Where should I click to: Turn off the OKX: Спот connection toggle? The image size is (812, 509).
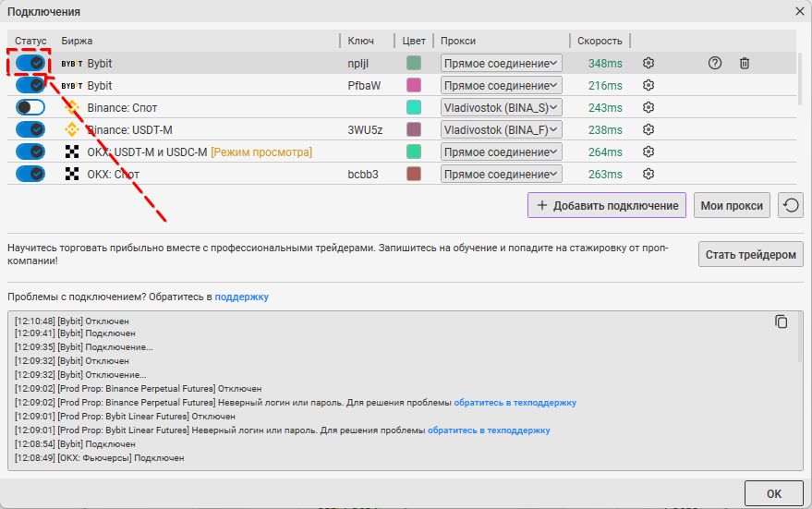coord(30,174)
